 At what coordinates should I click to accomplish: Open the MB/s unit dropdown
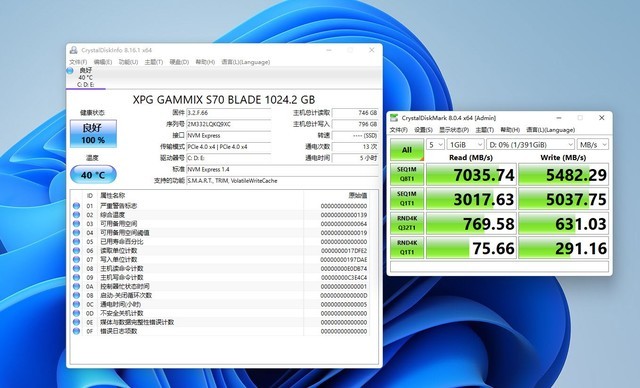[x=593, y=144]
